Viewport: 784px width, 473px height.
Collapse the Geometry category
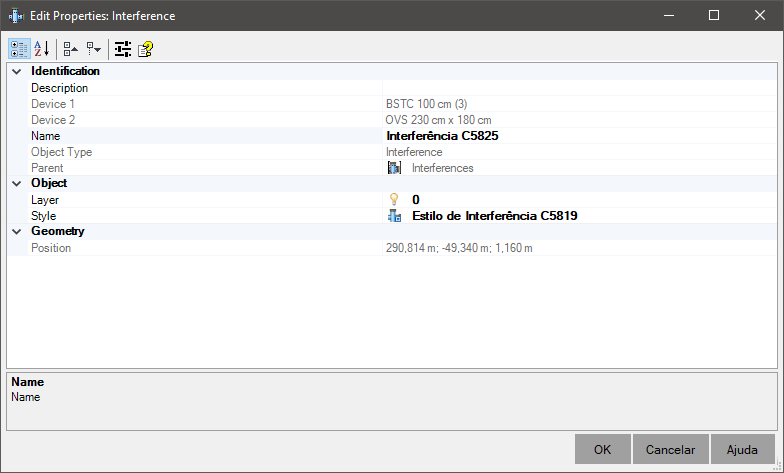click(16, 232)
